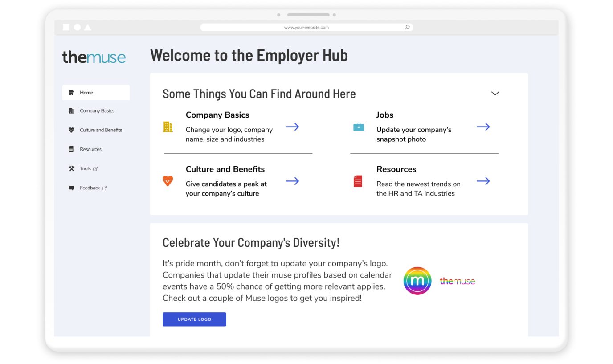Click the Feedback speech bubble icon in sidebar
This screenshot has width=613, height=364.
[71, 188]
